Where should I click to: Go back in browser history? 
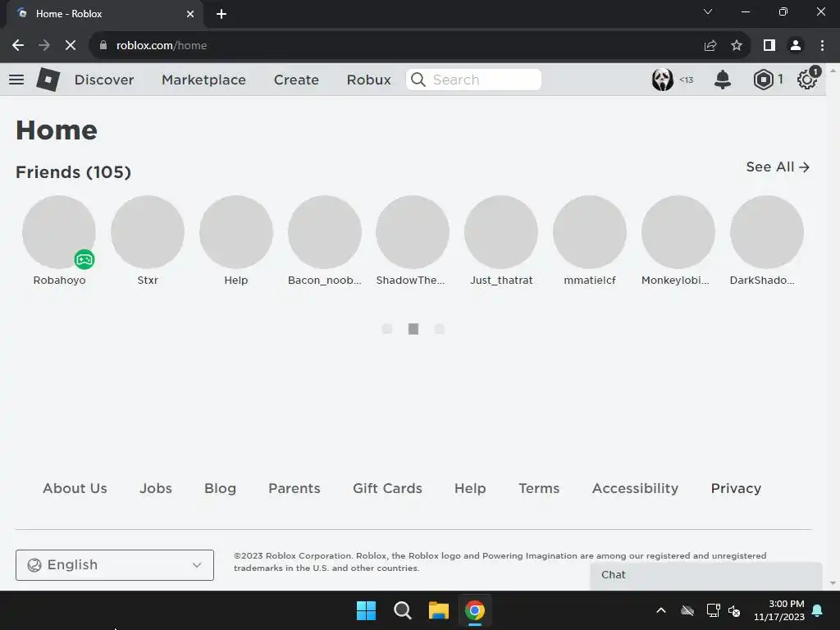[x=18, y=46]
